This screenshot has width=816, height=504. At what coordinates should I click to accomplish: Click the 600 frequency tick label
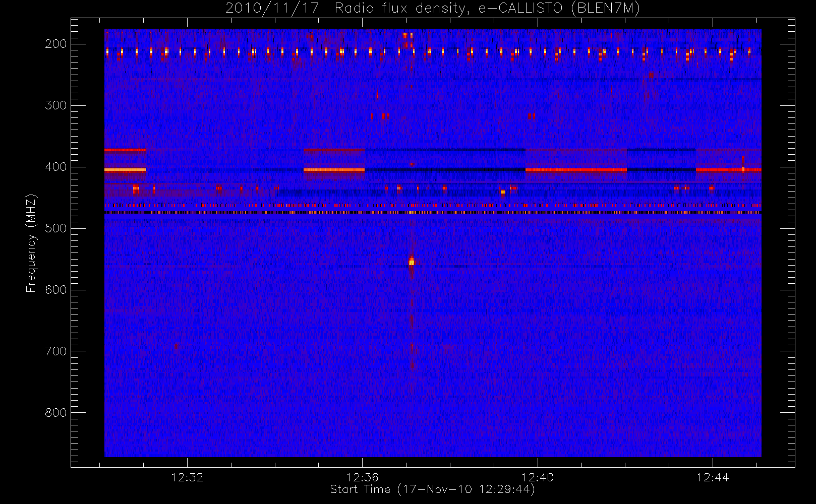click(x=55, y=290)
